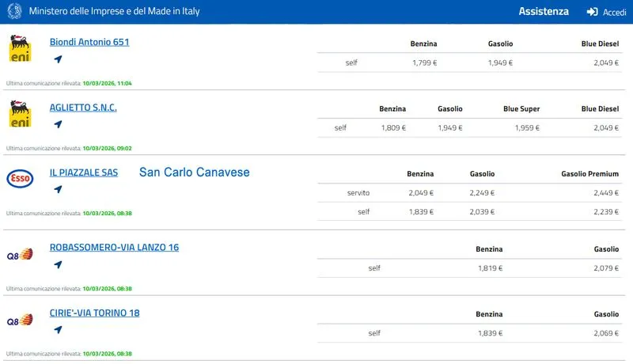Viewport: 633px width, 364px height.
Task: Click the Accedi login icon
Action: (x=592, y=12)
